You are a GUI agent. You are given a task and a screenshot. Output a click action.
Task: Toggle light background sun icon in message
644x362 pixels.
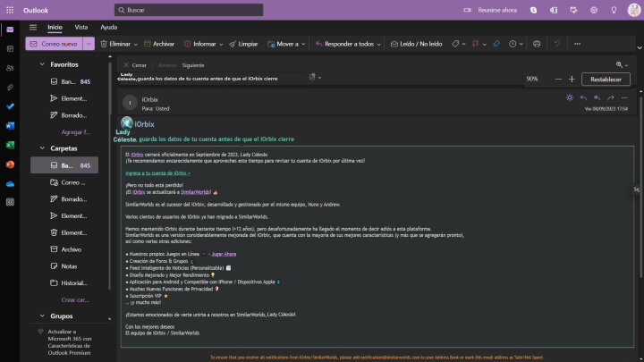(x=569, y=97)
